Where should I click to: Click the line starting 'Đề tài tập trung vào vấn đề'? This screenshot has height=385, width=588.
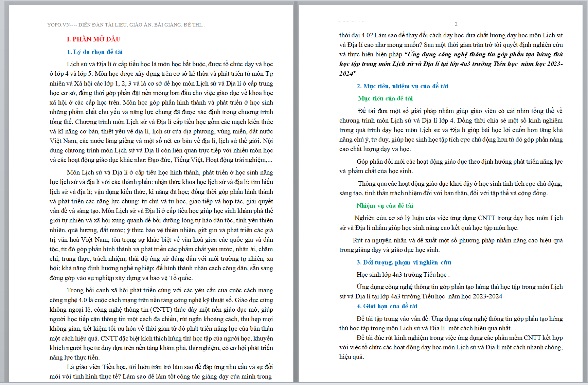[x=460, y=319]
